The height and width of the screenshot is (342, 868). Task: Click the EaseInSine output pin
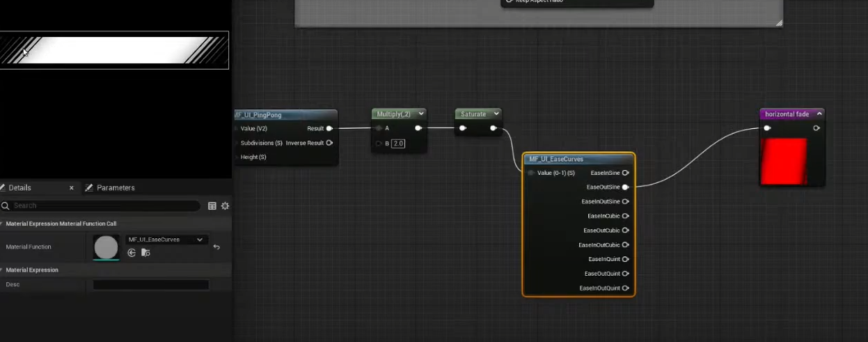point(626,173)
